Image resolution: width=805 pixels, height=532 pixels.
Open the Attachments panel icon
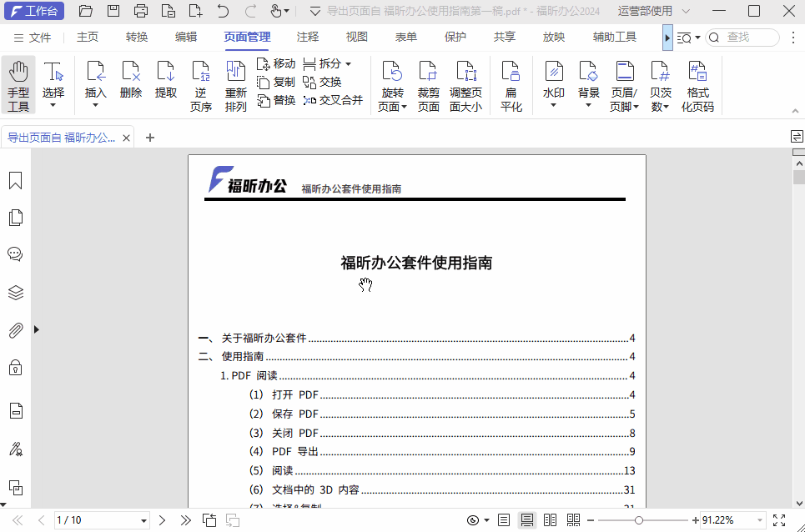click(15, 329)
